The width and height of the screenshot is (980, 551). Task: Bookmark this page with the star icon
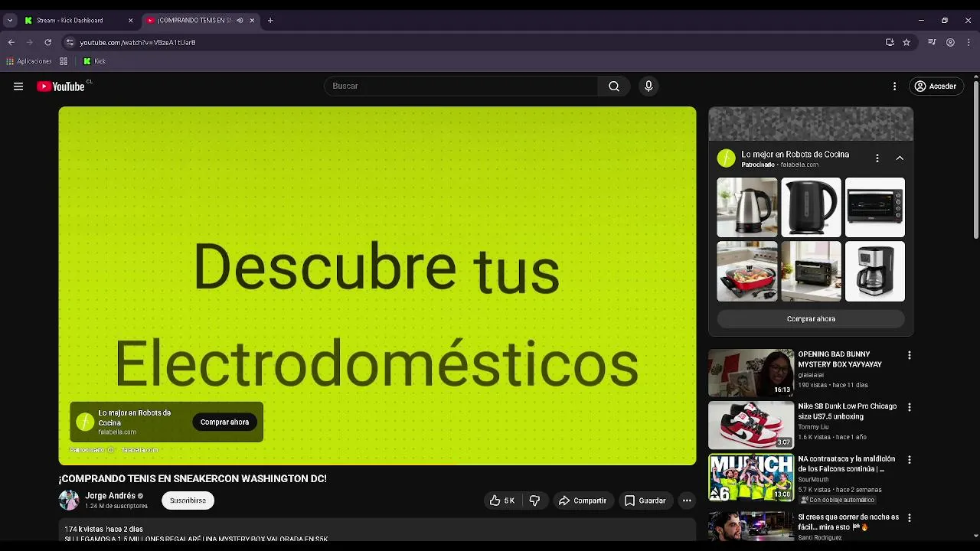click(x=906, y=43)
